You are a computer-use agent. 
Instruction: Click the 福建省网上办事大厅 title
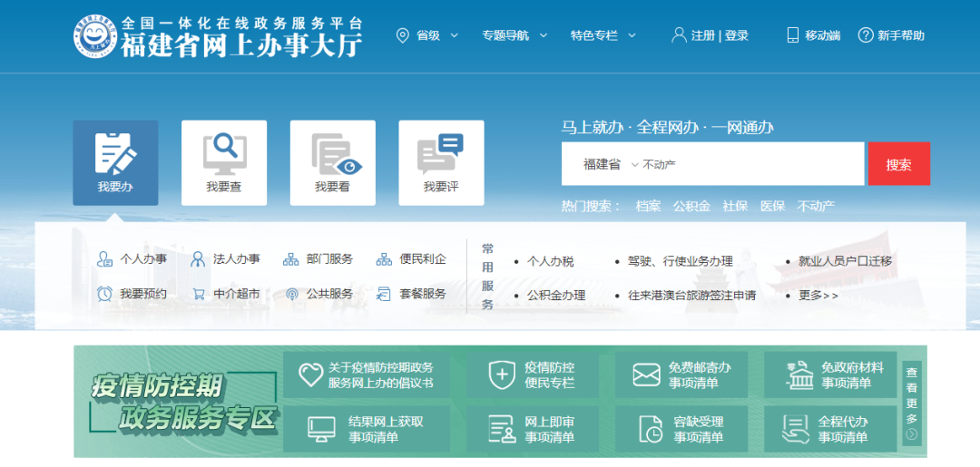[x=241, y=45]
